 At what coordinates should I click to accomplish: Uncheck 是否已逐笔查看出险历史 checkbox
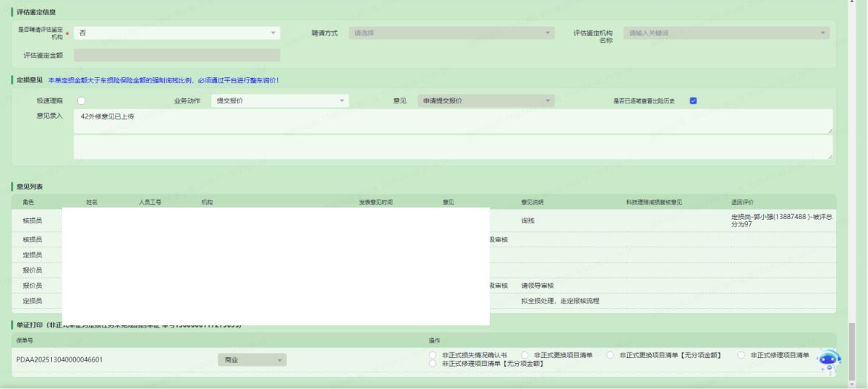tap(693, 101)
